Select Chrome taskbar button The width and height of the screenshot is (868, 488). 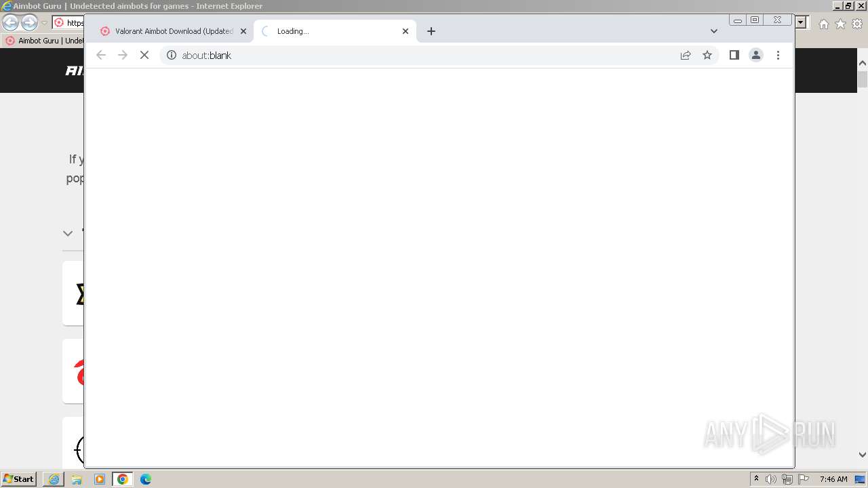click(x=123, y=479)
